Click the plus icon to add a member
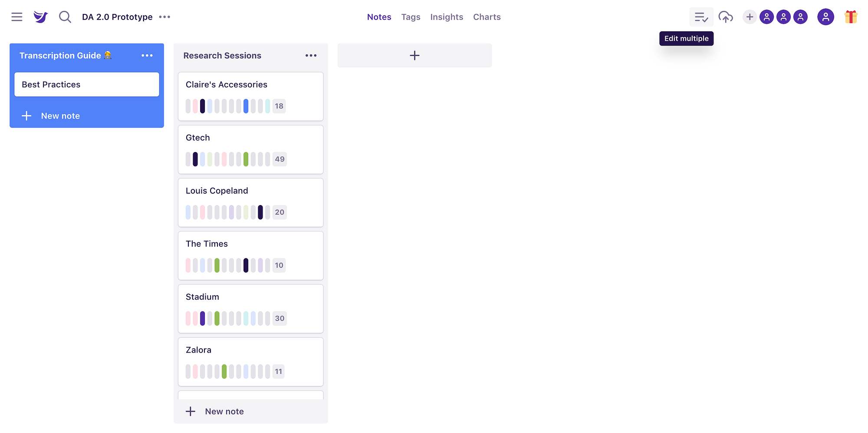 [750, 17]
